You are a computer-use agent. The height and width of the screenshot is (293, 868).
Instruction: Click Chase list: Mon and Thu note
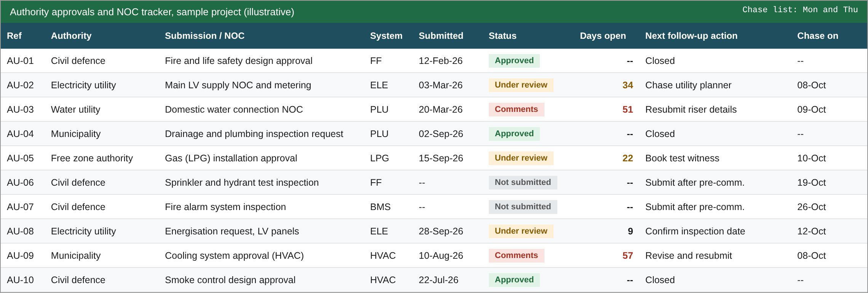click(800, 10)
